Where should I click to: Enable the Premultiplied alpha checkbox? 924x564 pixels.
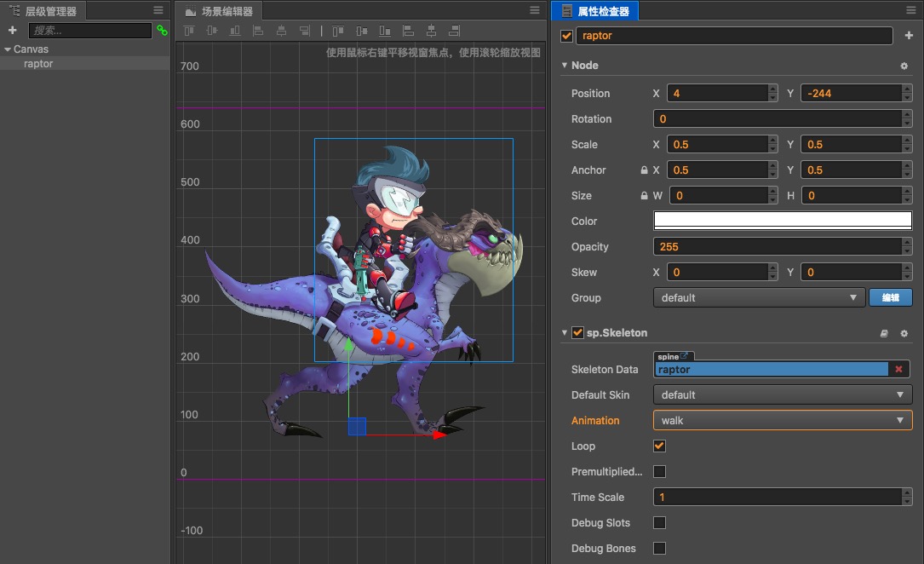659,471
